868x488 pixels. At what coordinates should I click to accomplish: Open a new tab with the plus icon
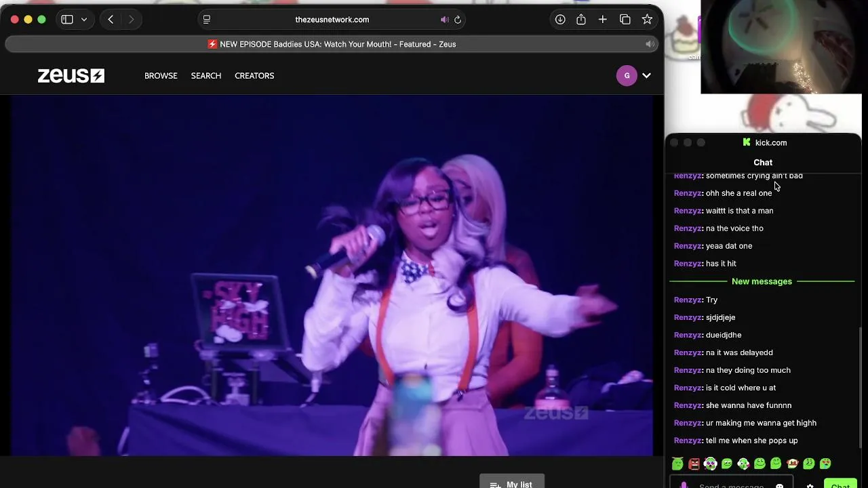tap(603, 20)
